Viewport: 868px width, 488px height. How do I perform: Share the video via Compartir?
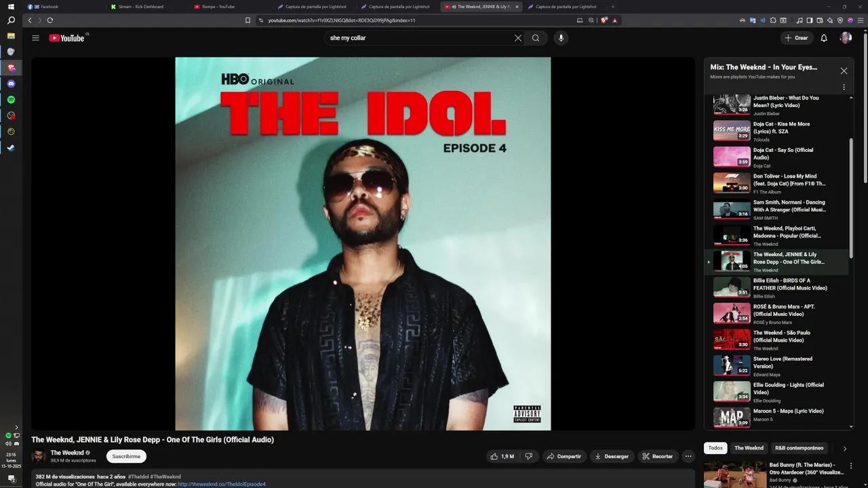[x=564, y=456]
